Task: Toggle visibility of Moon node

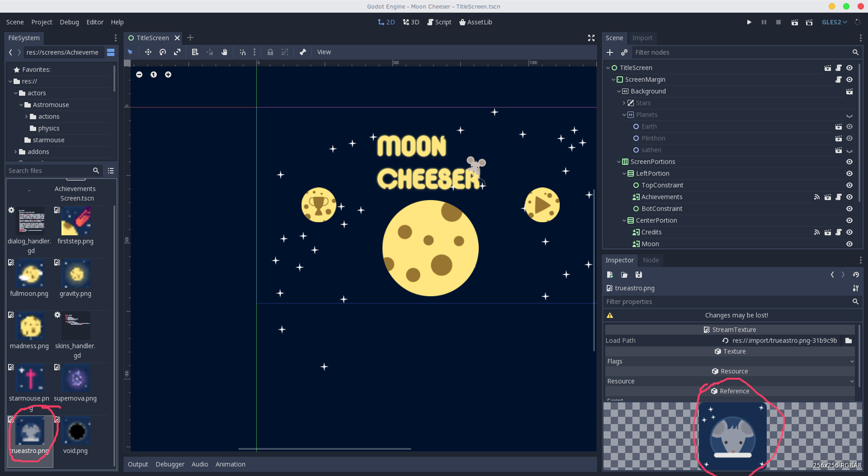Action: click(849, 244)
